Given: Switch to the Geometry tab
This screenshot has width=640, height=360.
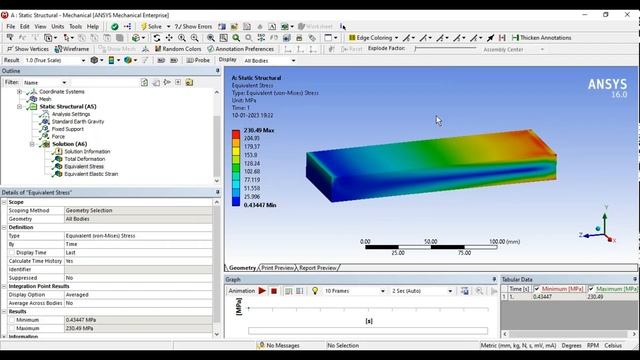Looking at the screenshot, I should (x=242, y=268).
